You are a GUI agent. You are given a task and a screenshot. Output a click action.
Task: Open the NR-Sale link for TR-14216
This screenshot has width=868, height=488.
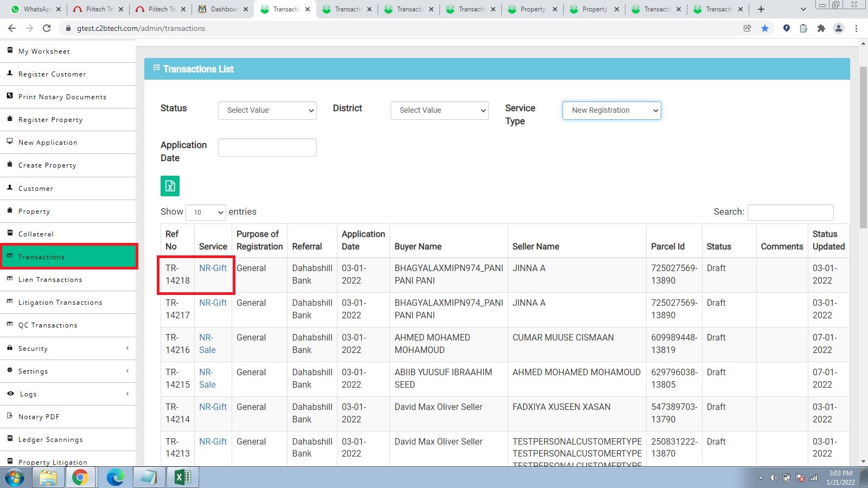pos(207,344)
